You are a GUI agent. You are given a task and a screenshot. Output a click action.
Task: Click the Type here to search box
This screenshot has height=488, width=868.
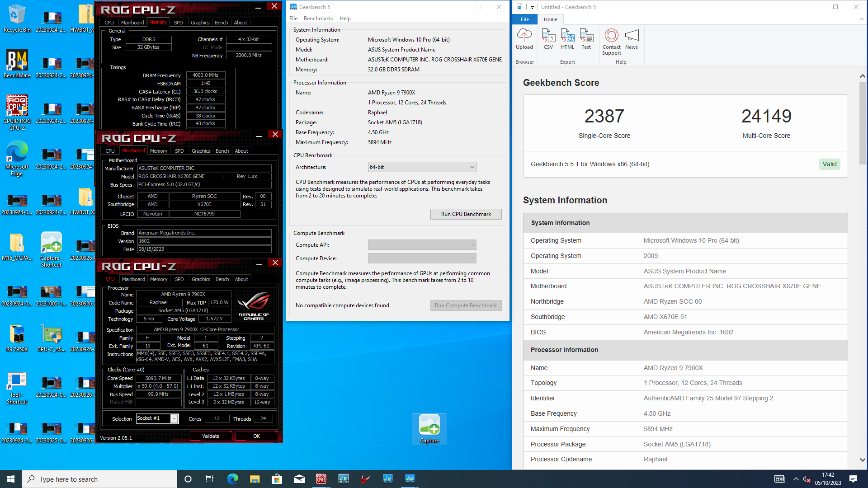click(99, 479)
